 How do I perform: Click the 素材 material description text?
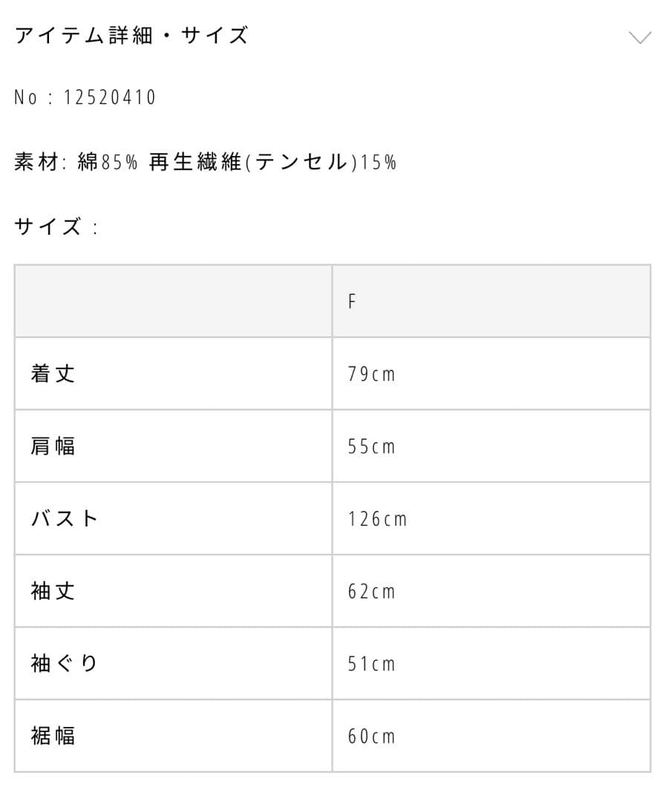point(204,160)
